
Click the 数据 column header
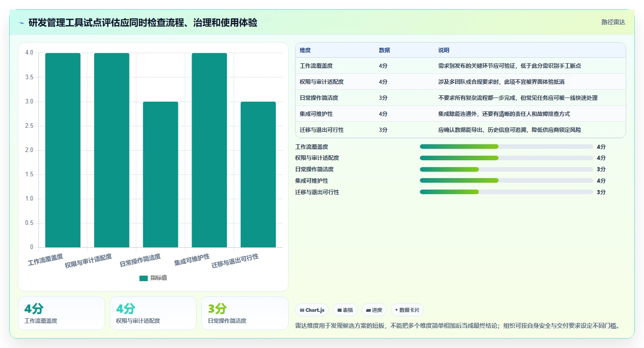click(384, 50)
